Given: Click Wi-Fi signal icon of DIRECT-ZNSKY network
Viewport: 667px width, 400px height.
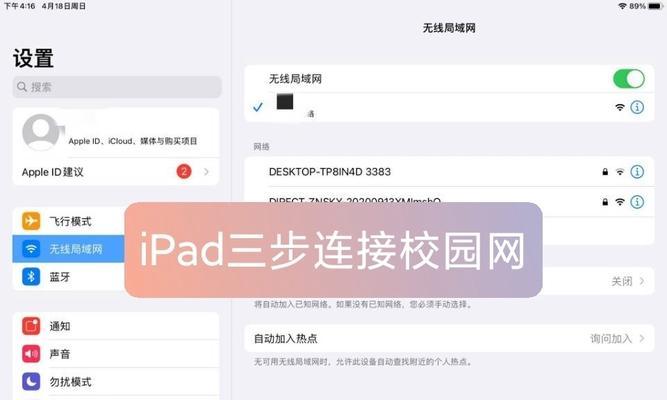Looking at the screenshot, I should [620, 202].
